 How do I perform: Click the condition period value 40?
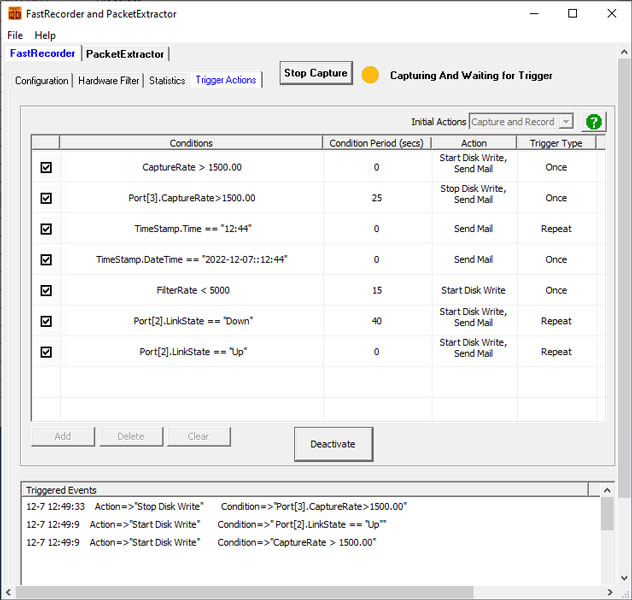click(x=377, y=321)
